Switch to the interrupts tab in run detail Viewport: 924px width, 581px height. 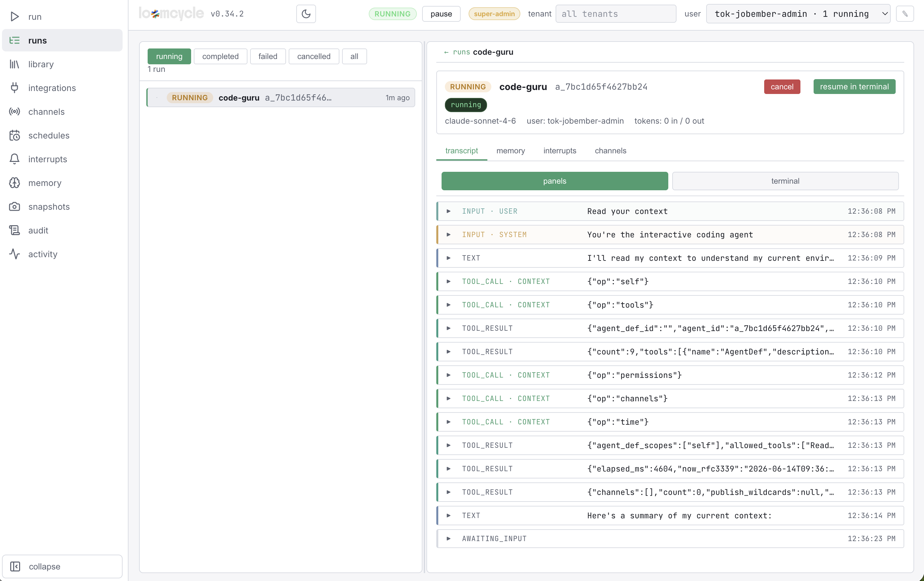[560, 151]
